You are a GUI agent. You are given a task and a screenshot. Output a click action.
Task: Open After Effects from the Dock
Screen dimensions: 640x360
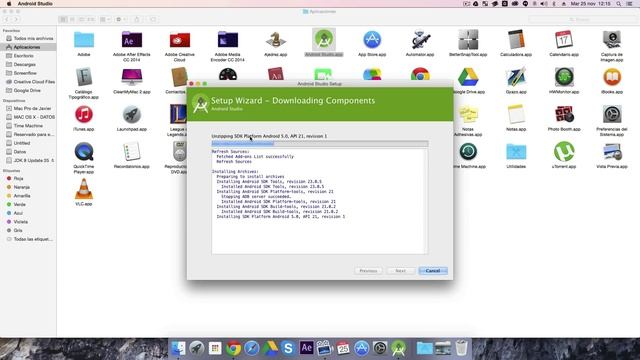[x=307, y=348]
